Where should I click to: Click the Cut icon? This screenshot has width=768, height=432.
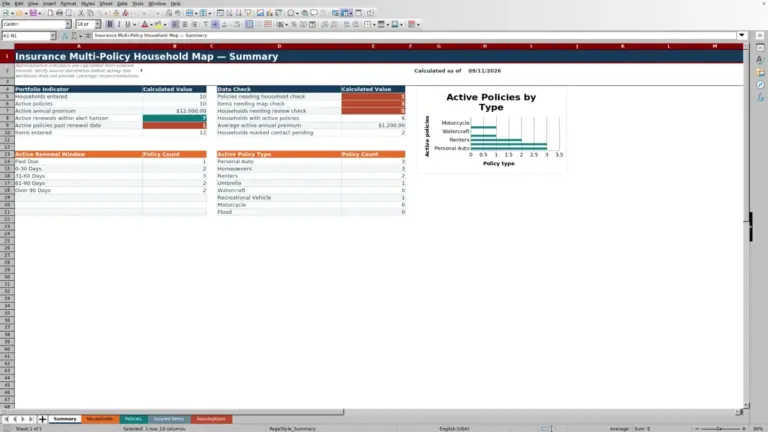click(81, 13)
